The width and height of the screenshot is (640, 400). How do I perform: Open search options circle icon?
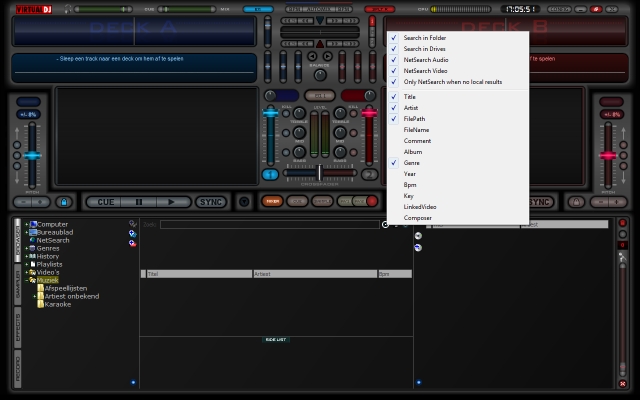coord(385,224)
